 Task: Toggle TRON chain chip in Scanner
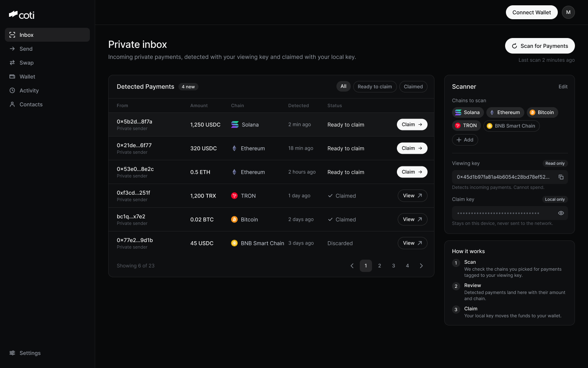[x=466, y=126]
